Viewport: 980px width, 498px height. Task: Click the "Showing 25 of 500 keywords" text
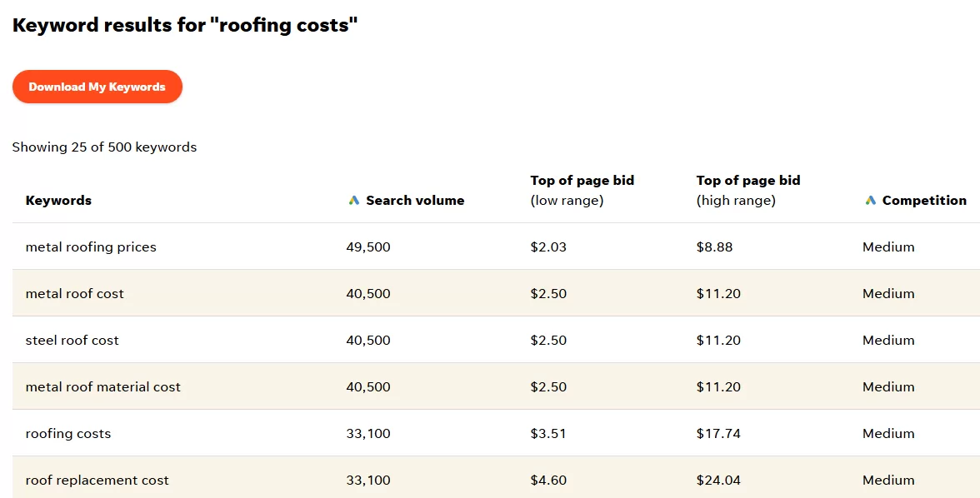tap(104, 147)
